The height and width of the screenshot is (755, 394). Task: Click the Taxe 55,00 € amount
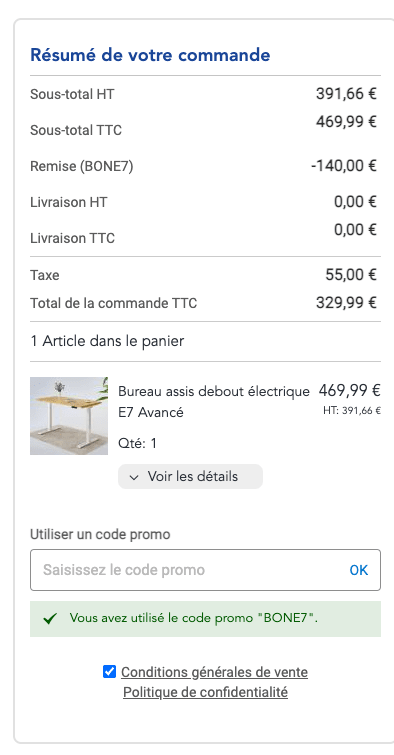tap(351, 275)
